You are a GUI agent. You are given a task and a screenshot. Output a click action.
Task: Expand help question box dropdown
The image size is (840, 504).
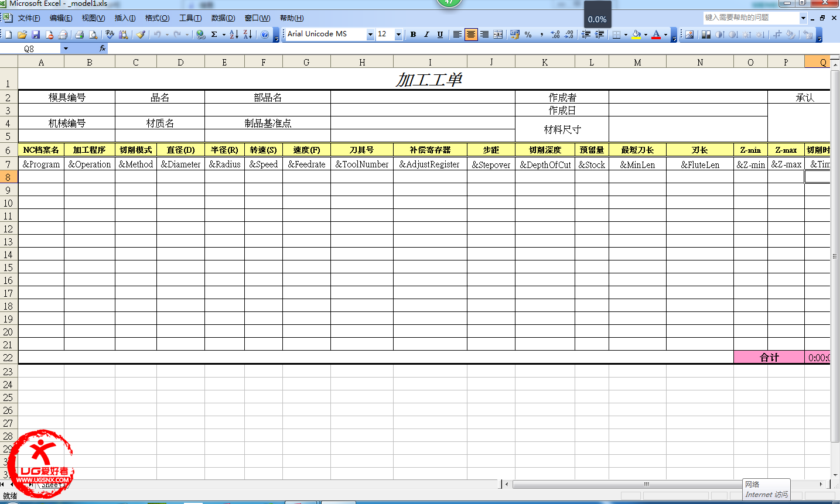tap(803, 18)
